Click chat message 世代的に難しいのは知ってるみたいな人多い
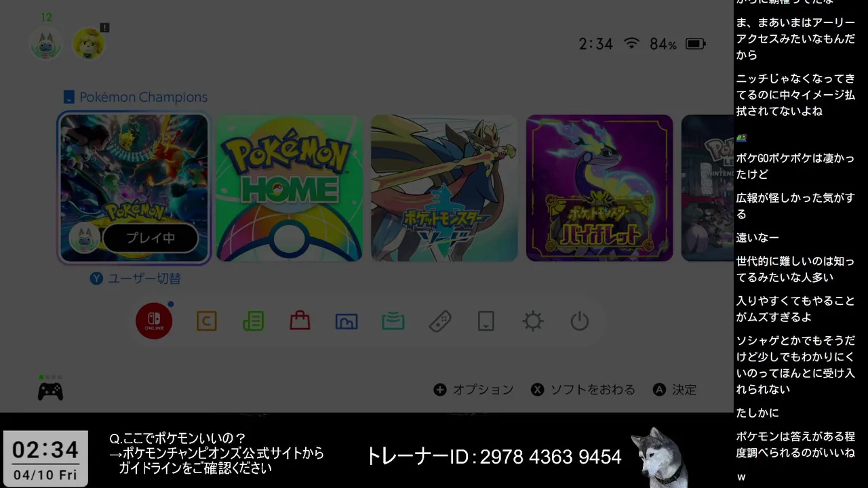The width and height of the screenshot is (868, 488). point(795,269)
